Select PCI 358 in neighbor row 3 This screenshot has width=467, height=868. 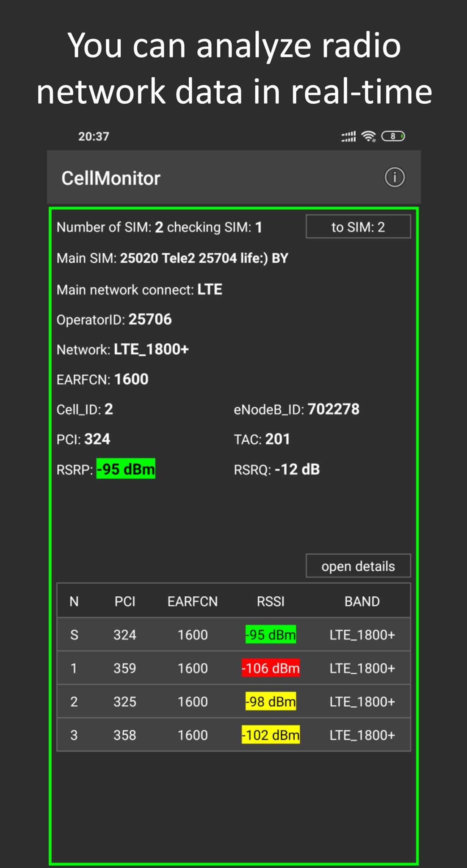[x=125, y=735]
